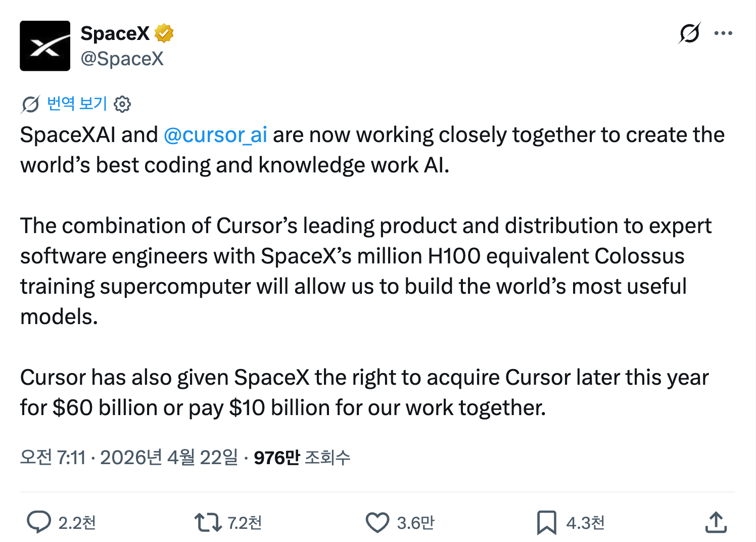The image size is (756, 542).
Task: Click the 번역 보기 translation link
Action: [77, 104]
